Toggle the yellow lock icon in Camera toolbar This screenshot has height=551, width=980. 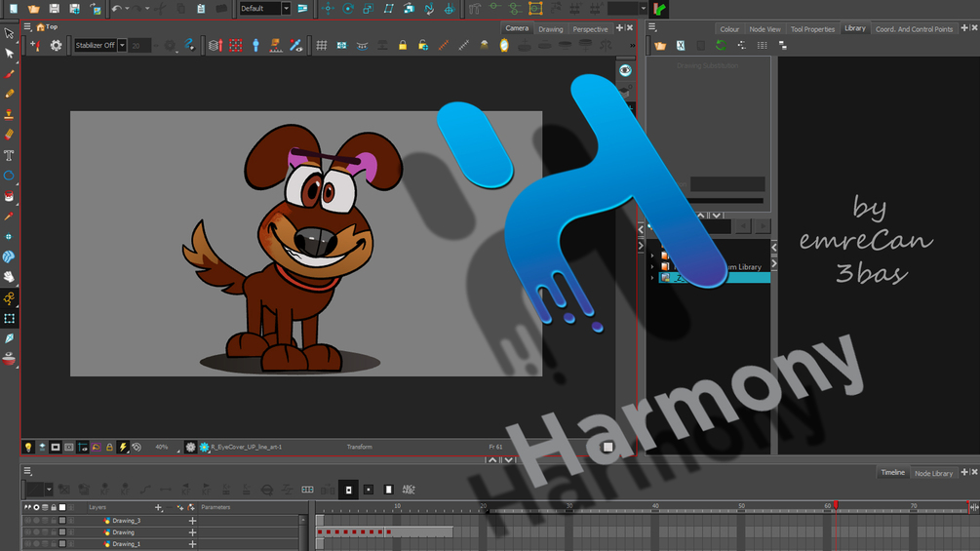pos(403,45)
